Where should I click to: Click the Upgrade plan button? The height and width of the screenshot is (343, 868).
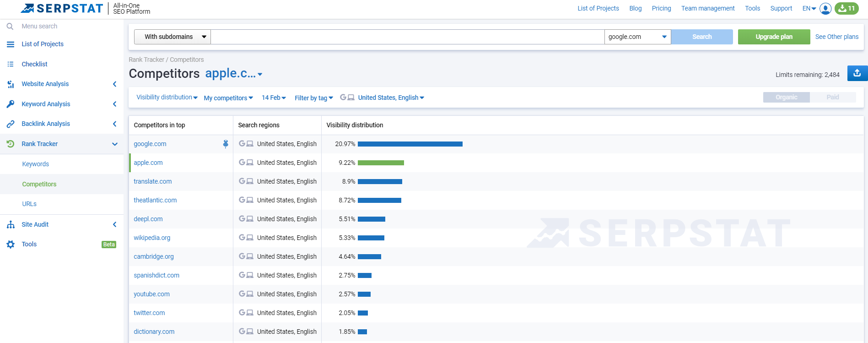[774, 37]
